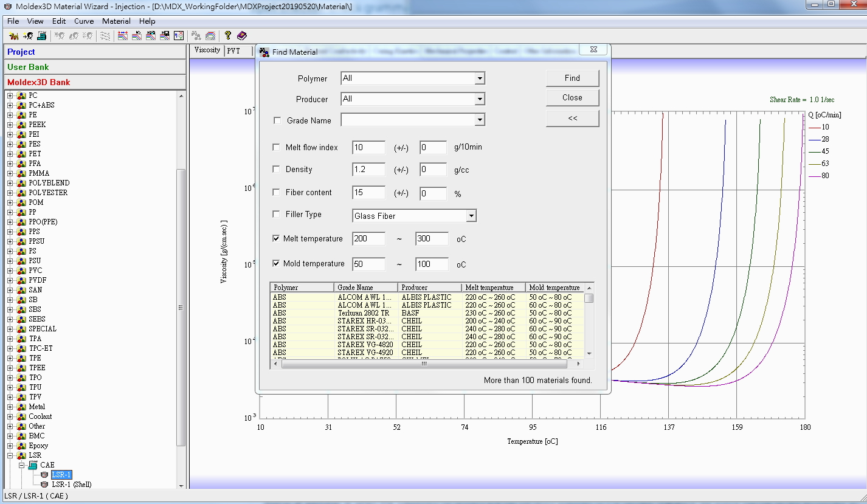Click the first toolbar icon with yellow star and red M
This screenshot has width=867, height=504.
[x=13, y=36]
